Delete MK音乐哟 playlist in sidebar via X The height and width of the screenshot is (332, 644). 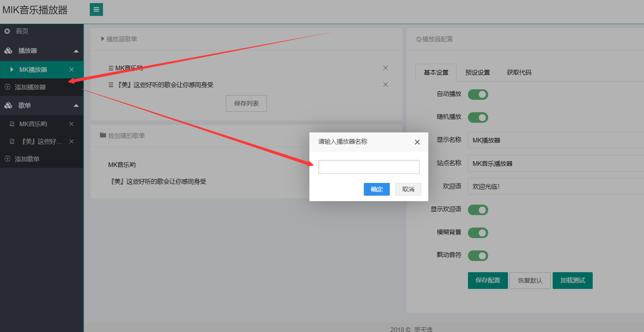pos(72,124)
